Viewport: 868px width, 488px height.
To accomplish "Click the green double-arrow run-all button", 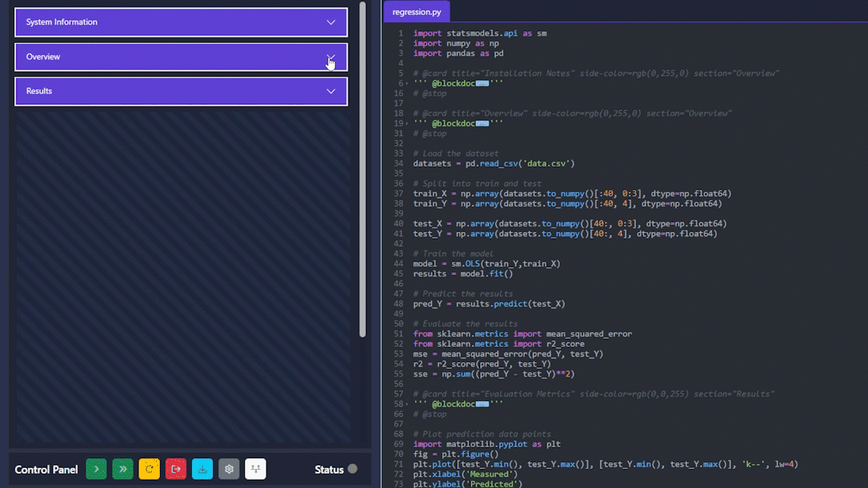I will pyautogui.click(x=123, y=469).
